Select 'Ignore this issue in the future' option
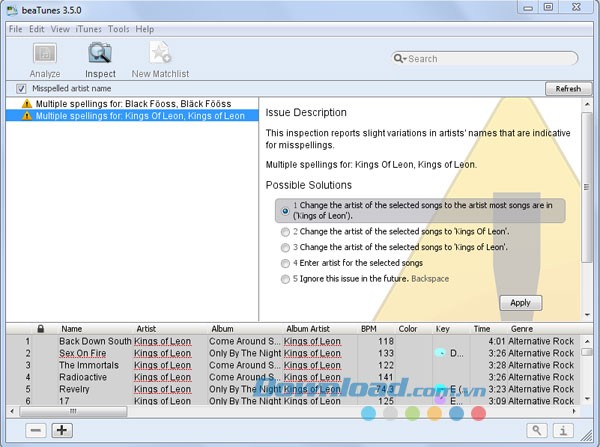The width and height of the screenshot is (600, 447). tap(286, 278)
